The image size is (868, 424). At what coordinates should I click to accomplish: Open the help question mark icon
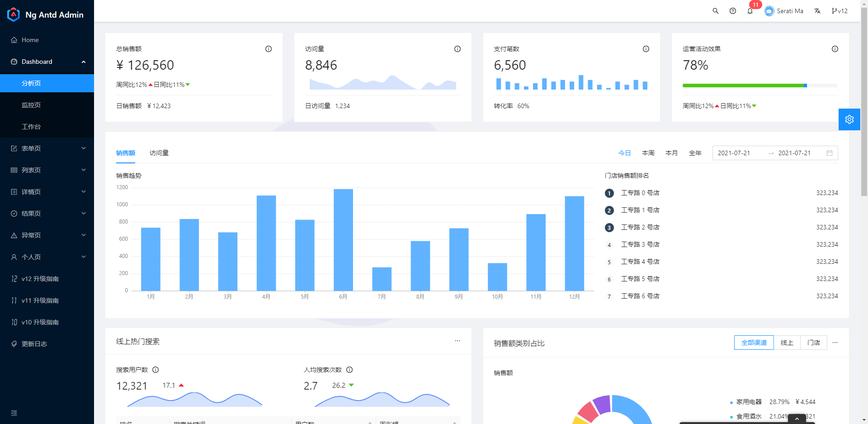[x=733, y=11]
